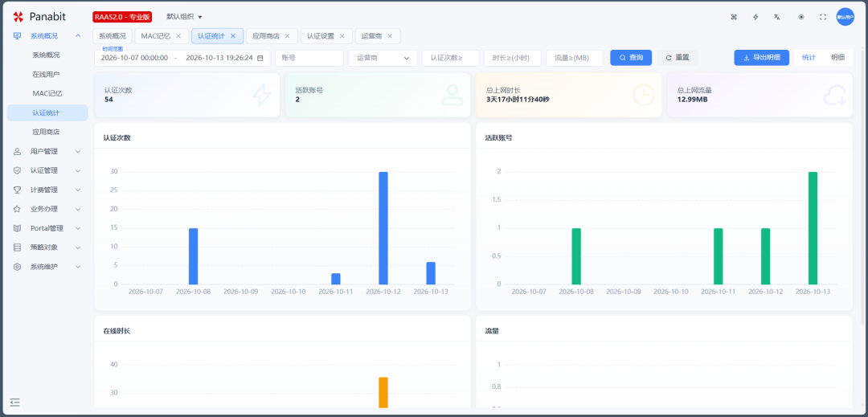Click the 认证管理 shield icon

[17, 170]
